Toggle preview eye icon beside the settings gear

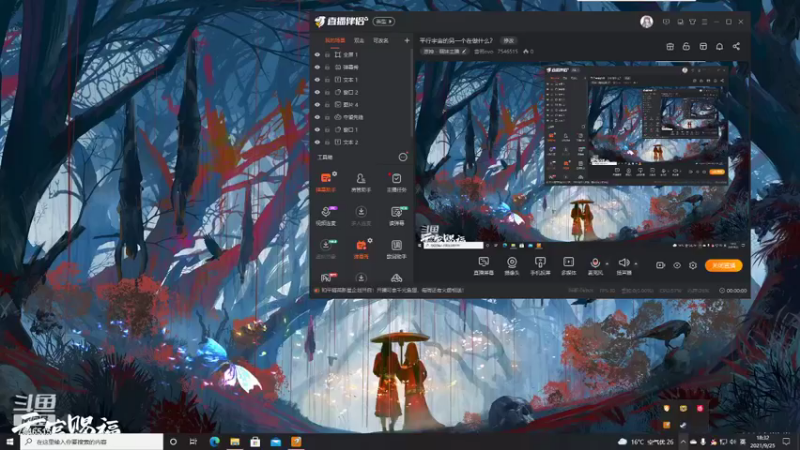[677, 265]
